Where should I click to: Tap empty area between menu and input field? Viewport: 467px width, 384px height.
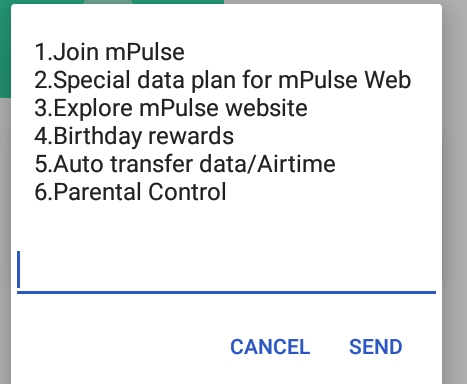(x=226, y=227)
